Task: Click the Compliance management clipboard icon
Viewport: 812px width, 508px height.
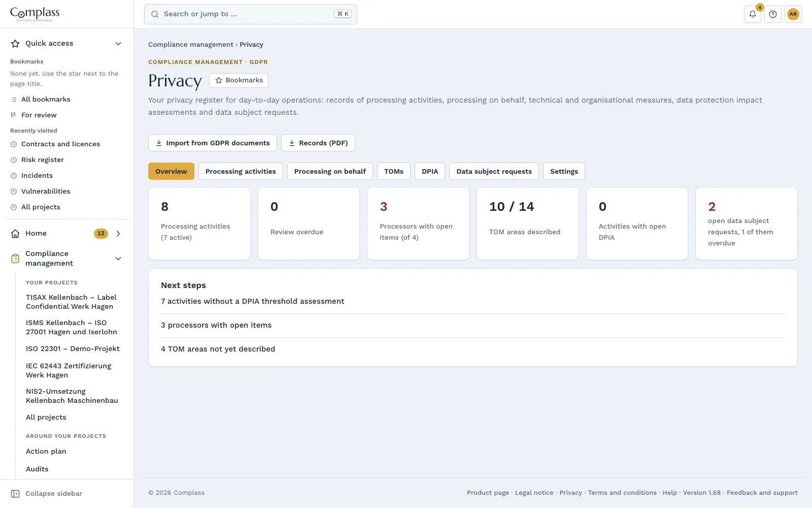Action: pos(15,259)
